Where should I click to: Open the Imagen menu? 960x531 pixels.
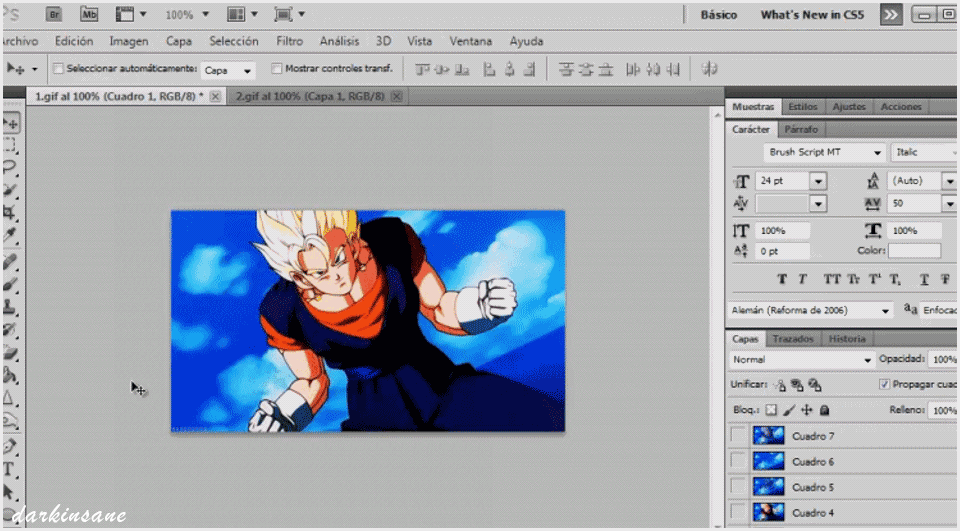pos(129,41)
